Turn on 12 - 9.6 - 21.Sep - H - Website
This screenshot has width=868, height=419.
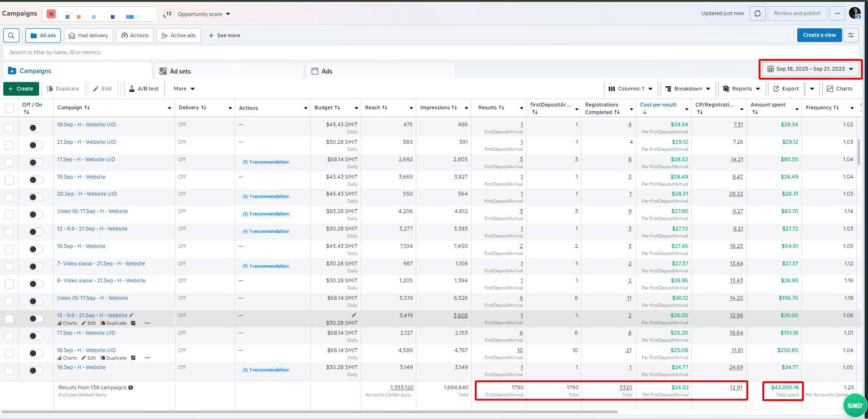[35, 232]
